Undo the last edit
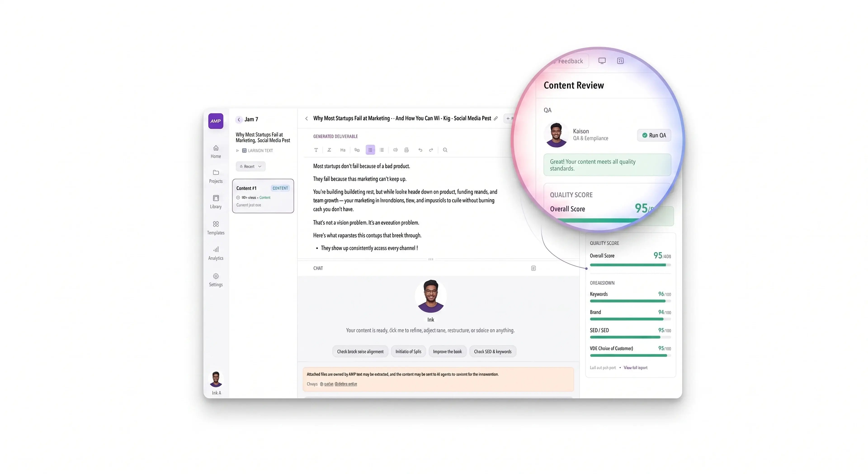Image resolution: width=868 pixels, height=474 pixels. 420,150
